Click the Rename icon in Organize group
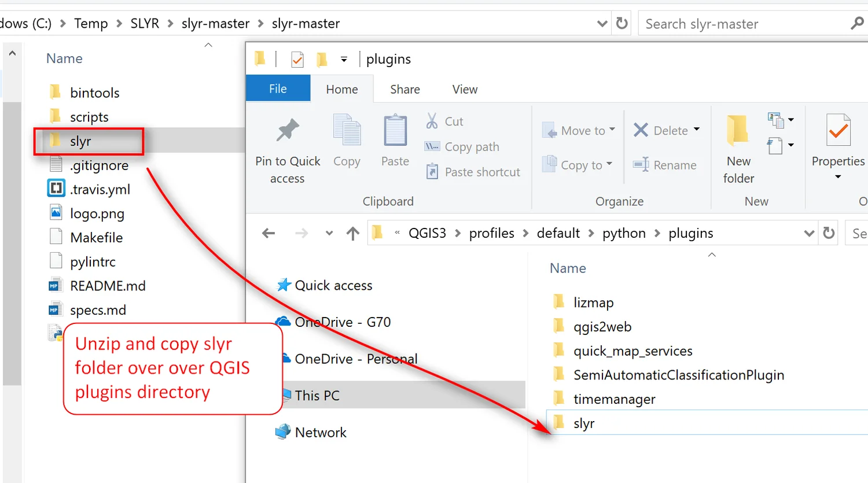 (641, 165)
